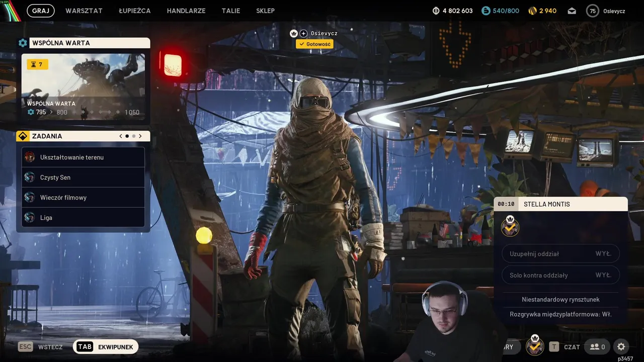Click Niestandardowy rynsztunek loadout text

coord(560,300)
